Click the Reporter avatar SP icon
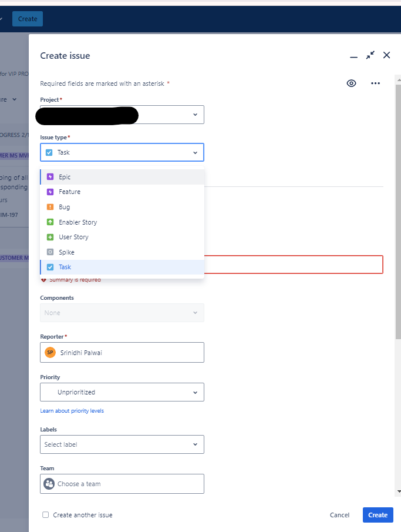 coord(50,353)
